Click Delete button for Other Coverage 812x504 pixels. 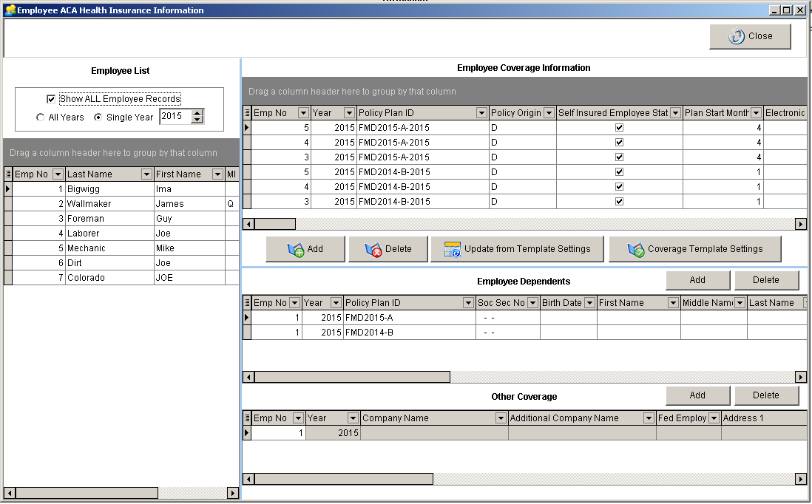[x=766, y=395]
